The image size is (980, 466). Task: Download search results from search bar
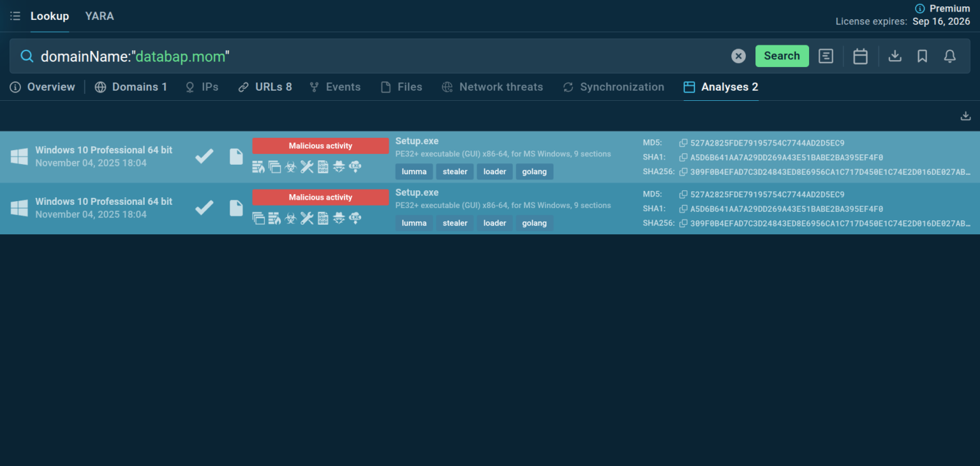click(x=895, y=56)
